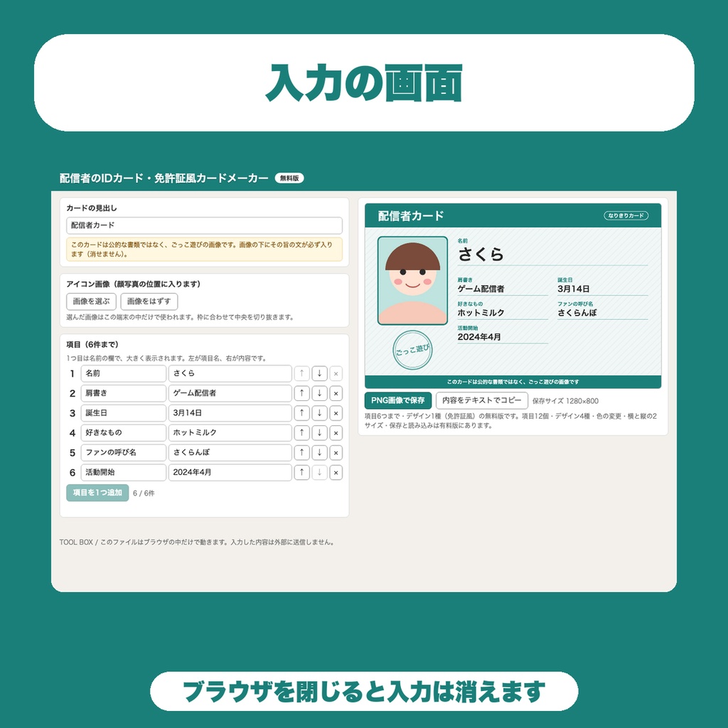Click the なりきりカード label on card
The image size is (728, 728).
coord(626,215)
